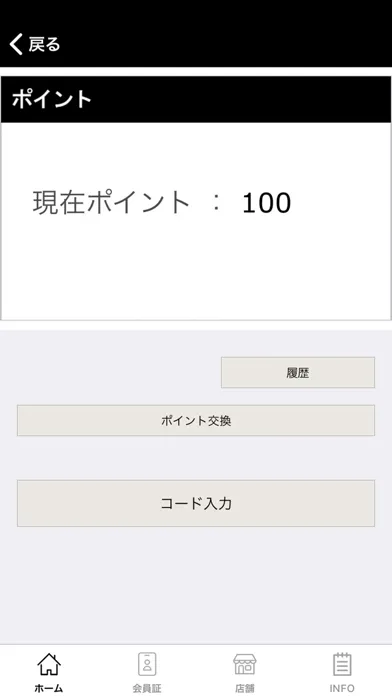Click the 現在ポイント label text
The width and height of the screenshot is (392, 696).
pos(111,203)
